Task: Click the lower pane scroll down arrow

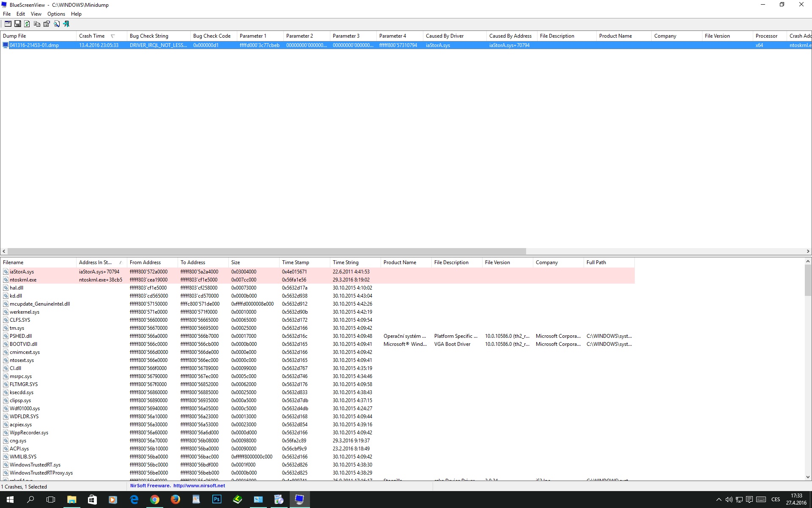Action: coord(808,477)
